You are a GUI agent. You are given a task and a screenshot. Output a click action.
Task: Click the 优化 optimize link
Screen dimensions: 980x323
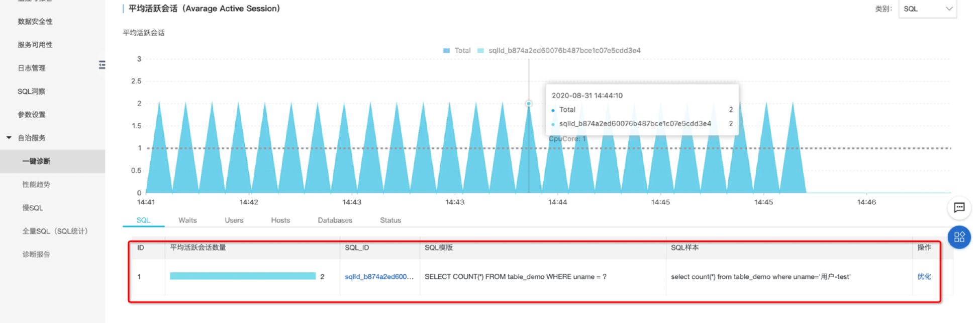coord(924,277)
